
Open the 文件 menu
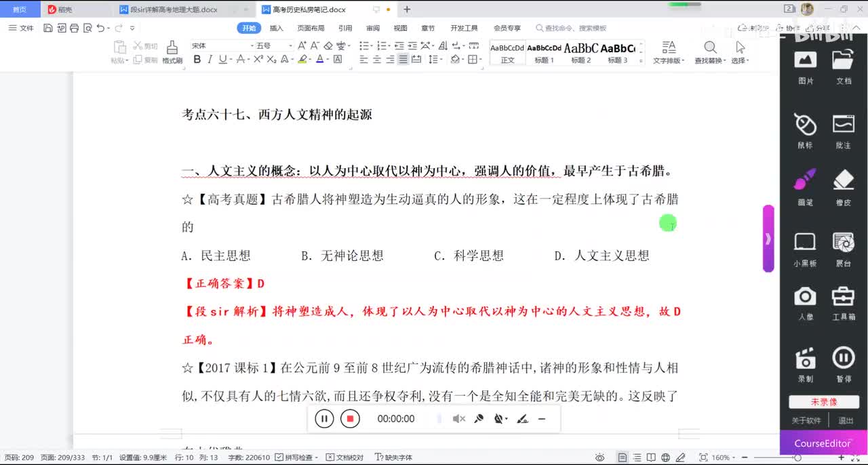(21, 28)
